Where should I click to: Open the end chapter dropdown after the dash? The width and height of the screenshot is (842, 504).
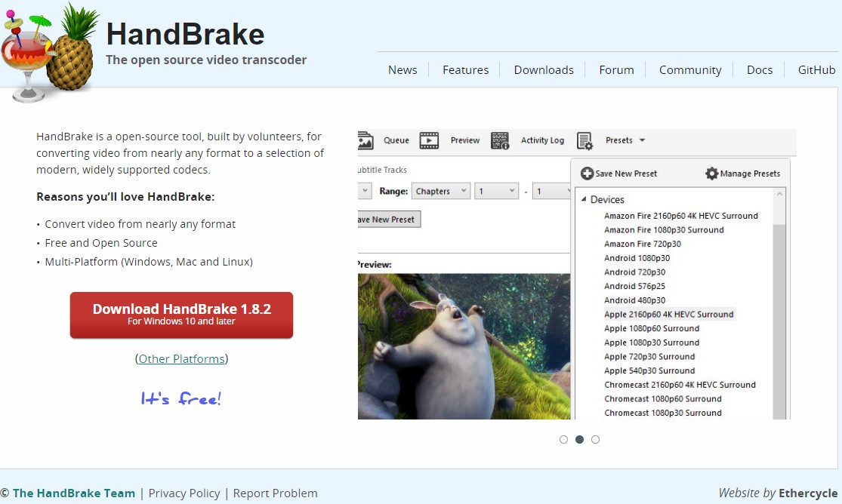[551, 191]
